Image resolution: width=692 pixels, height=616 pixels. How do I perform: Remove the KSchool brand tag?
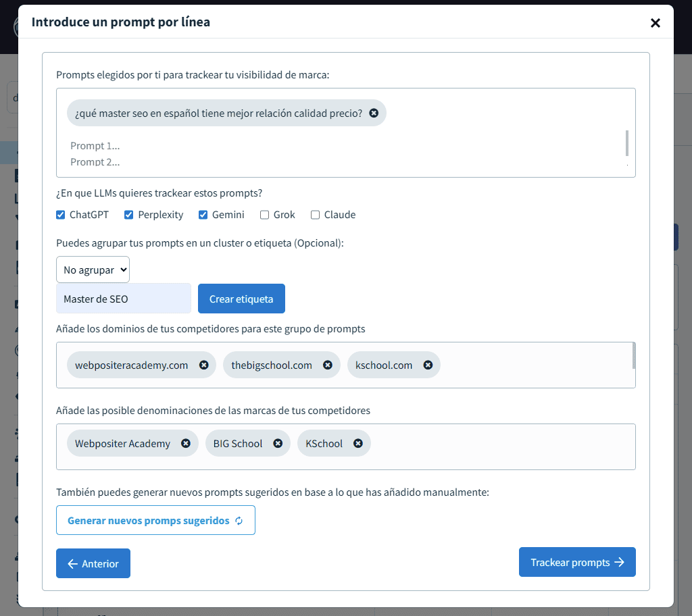click(x=357, y=443)
